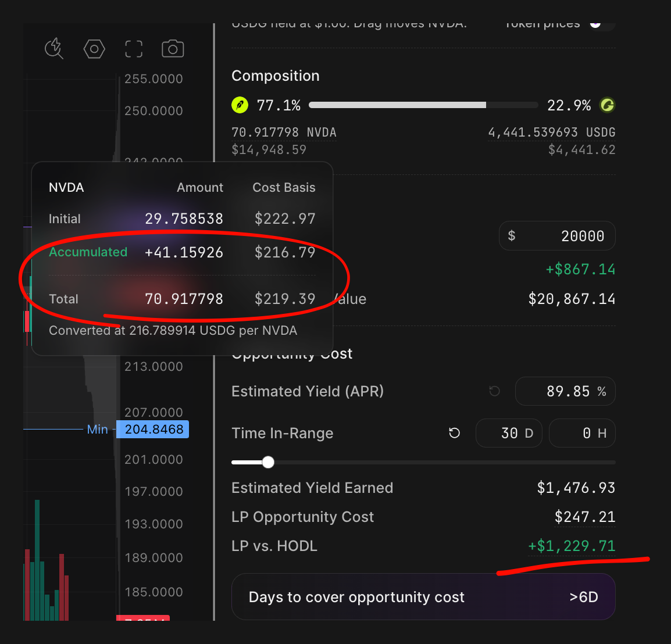Click the $14,948.59 NVDA value
Image resolution: width=671 pixels, height=644 pixels.
[x=269, y=150]
